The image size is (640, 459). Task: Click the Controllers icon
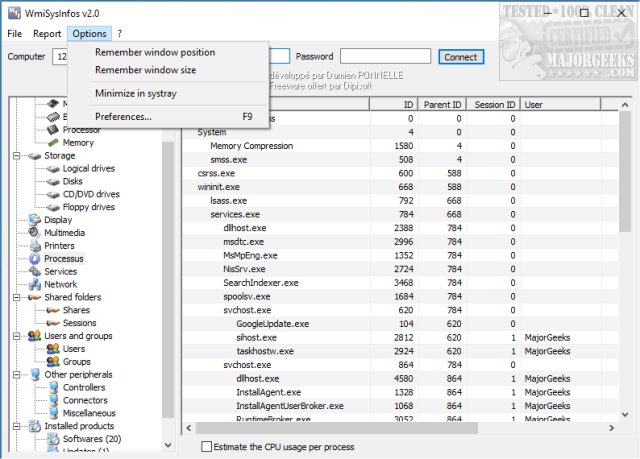pos(53,388)
